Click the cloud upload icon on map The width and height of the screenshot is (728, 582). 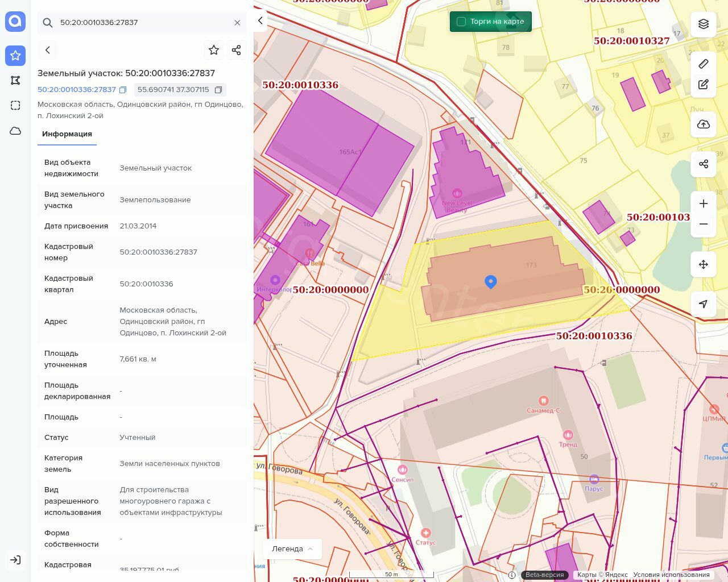704,124
